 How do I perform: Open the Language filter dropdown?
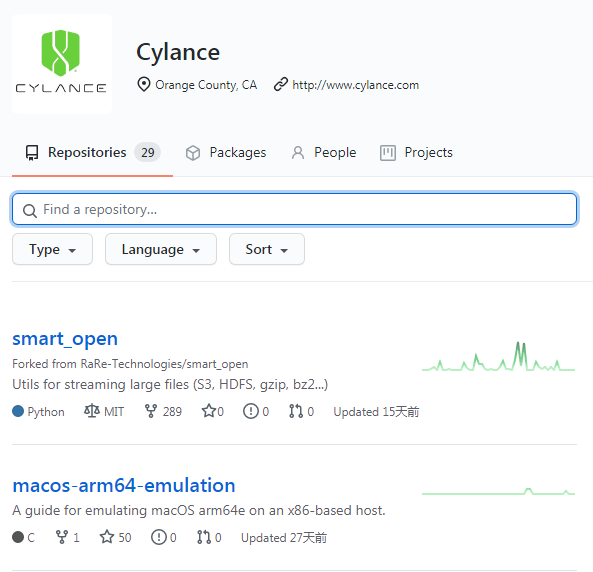click(x=161, y=249)
